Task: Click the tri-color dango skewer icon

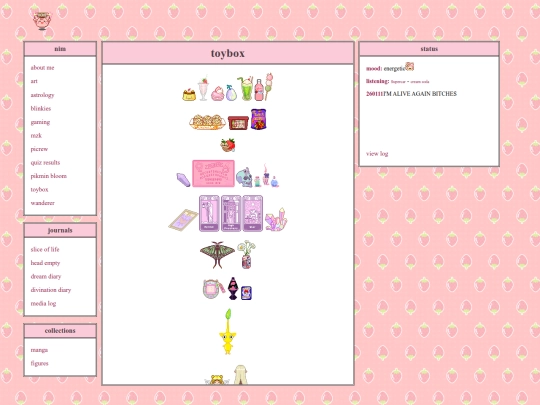Action: click(269, 87)
